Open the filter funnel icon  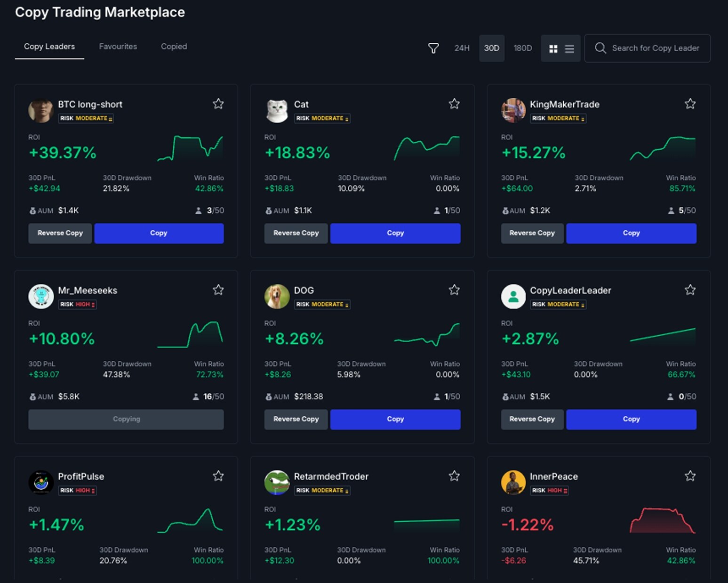[433, 48]
